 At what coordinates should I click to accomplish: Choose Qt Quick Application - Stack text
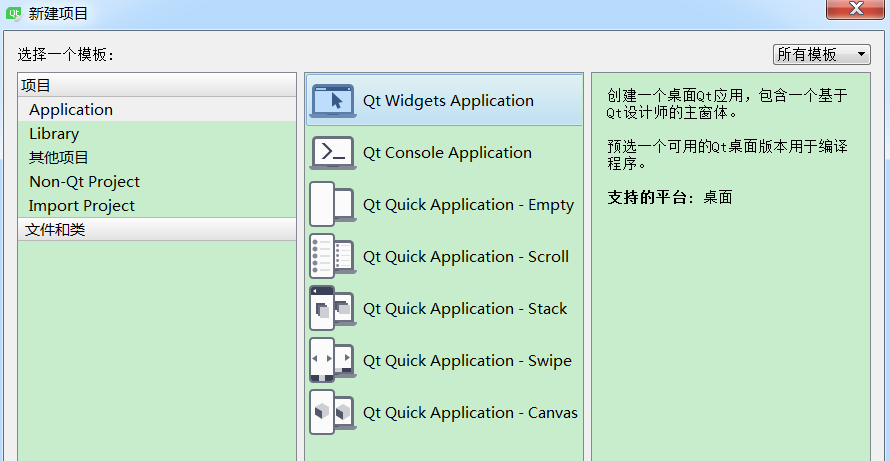465,309
